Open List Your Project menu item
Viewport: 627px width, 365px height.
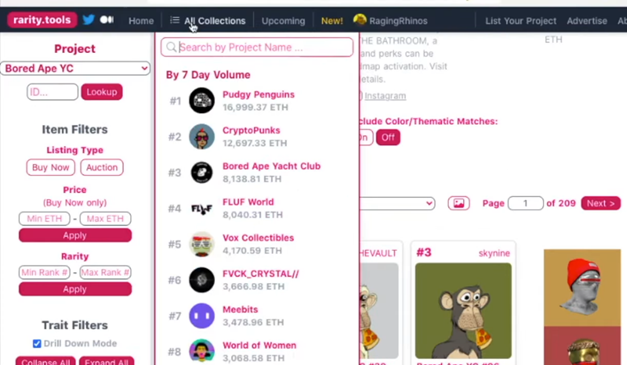pos(521,21)
